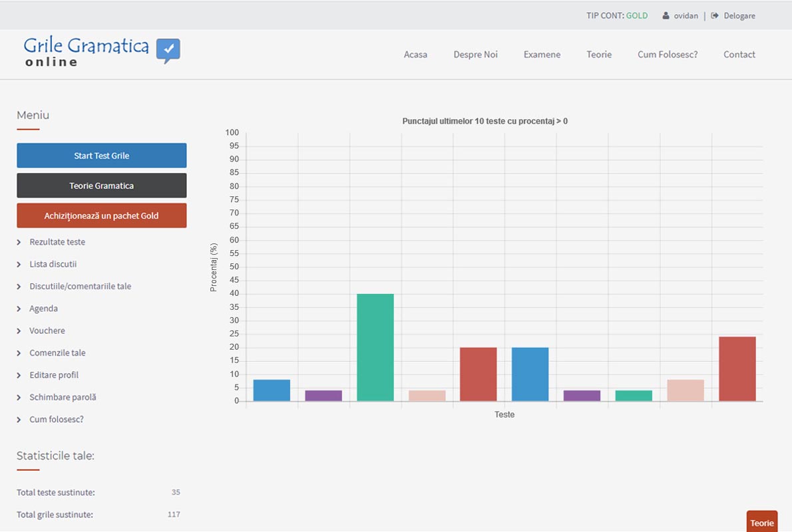Click the floating red Teorie button
This screenshot has height=532, width=792.
[761, 523]
